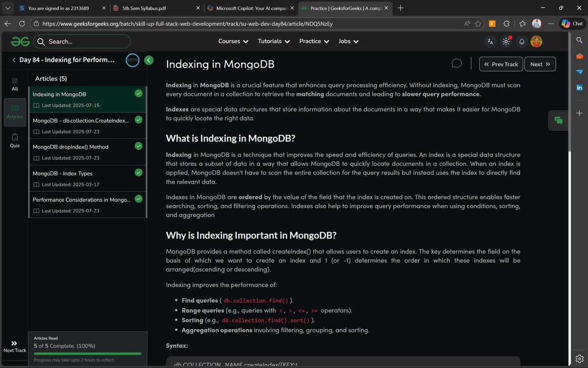Open a new browser tab
Viewport: 588px width, 368px height.
400,8
